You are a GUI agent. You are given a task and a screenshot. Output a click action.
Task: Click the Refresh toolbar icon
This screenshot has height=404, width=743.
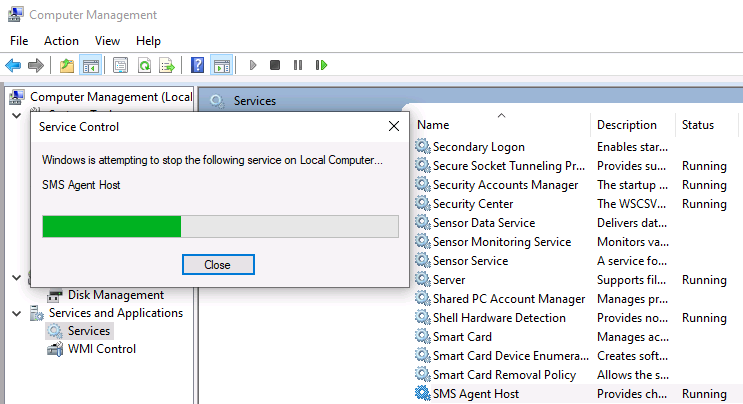[x=144, y=65]
